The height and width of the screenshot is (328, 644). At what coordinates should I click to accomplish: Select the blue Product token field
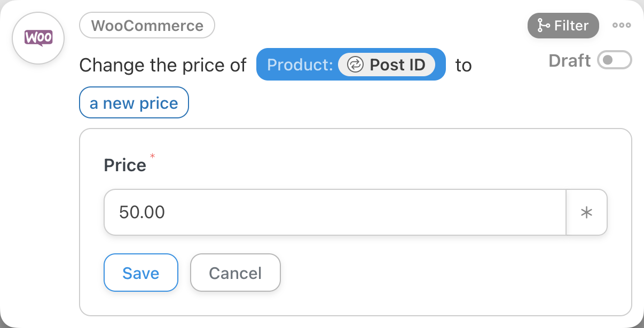point(299,65)
